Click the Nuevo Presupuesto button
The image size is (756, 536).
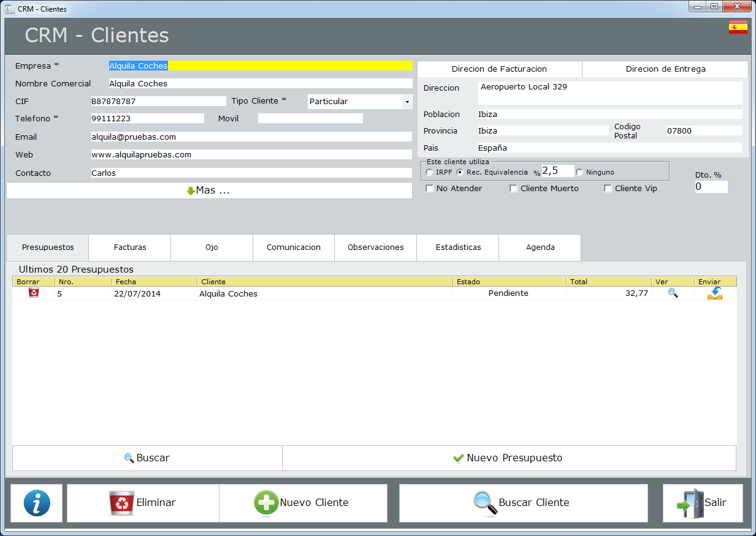click(508, 458)
